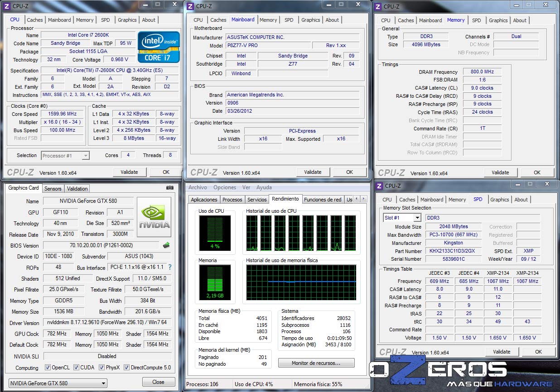Toggle the OpenCL checkbox
Image resolution: width=560 pixels, height=392 pixels.
48,368
